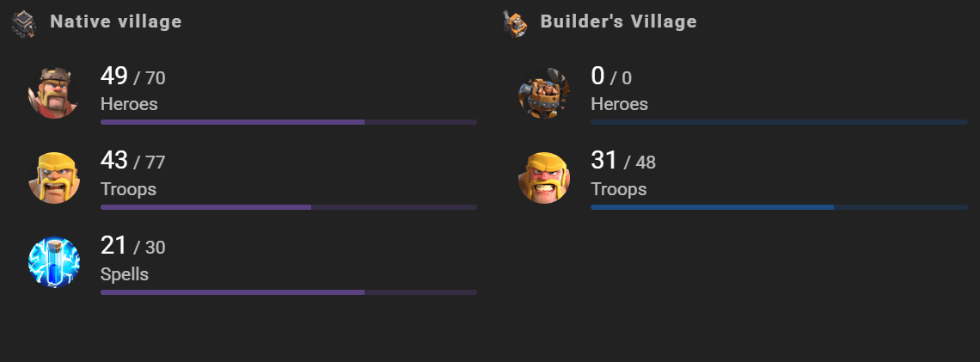Click the Spells label

[x=125, y=274]
